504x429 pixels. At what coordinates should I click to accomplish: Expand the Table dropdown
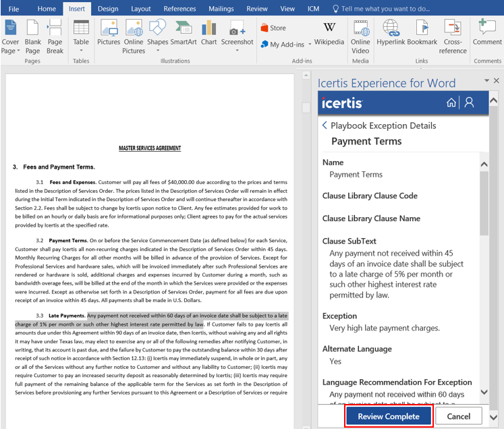81,51
